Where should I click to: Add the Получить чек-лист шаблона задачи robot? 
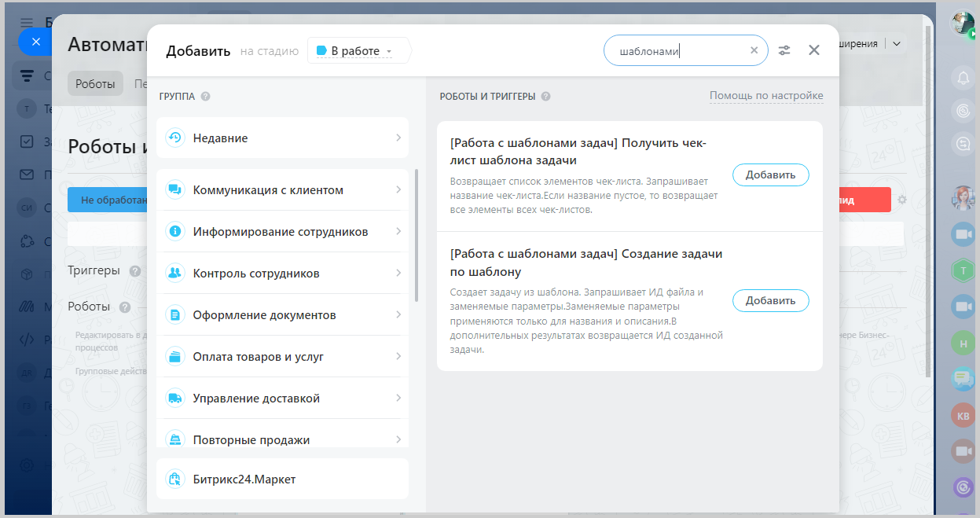click(x=770, y=175)
